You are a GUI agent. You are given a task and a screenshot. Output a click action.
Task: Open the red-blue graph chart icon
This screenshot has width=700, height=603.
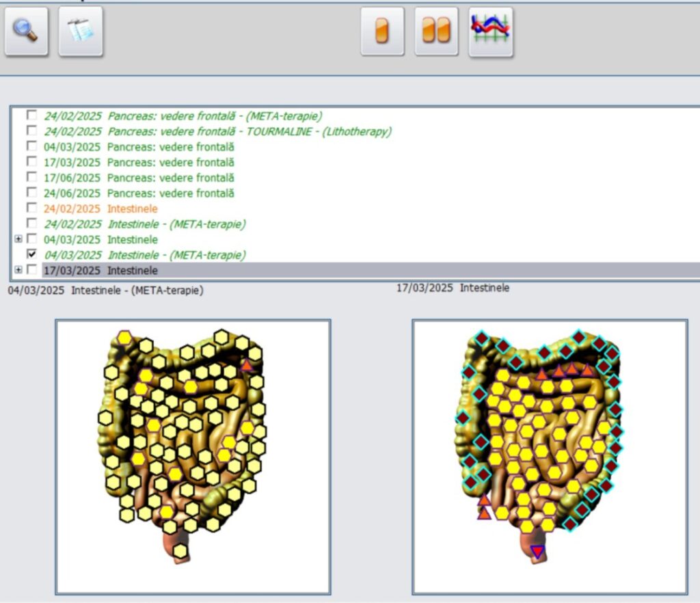click(490, 31)
